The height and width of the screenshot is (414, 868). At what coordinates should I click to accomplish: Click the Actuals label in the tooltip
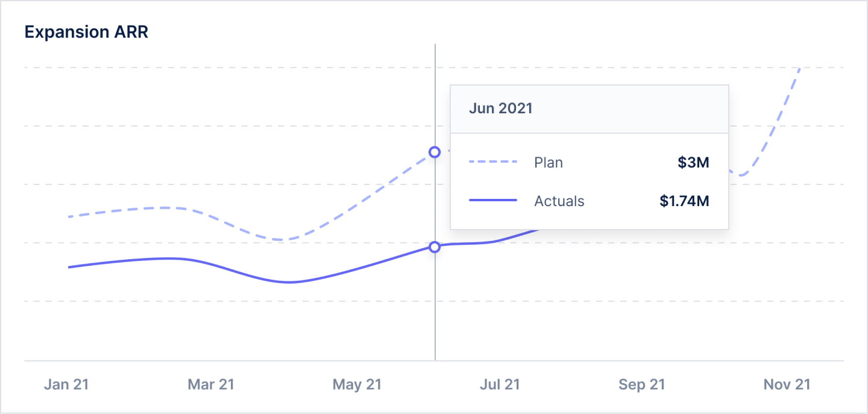pos(559,201)
